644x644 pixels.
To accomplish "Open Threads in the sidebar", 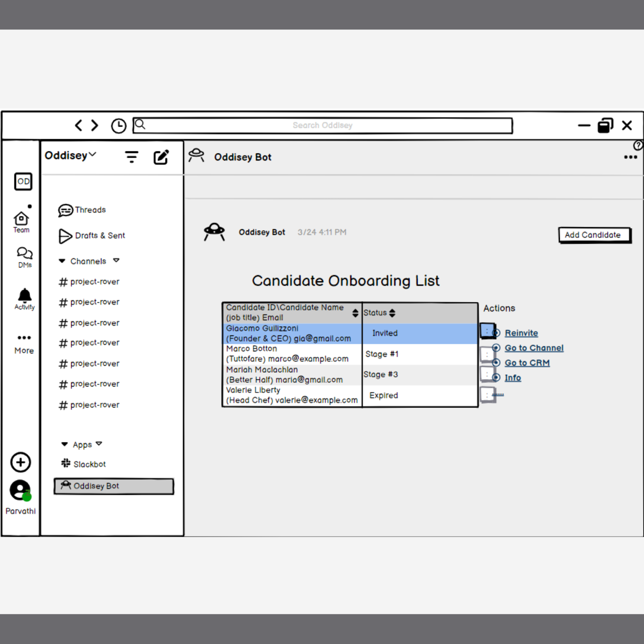I will [x=82, y=210].
